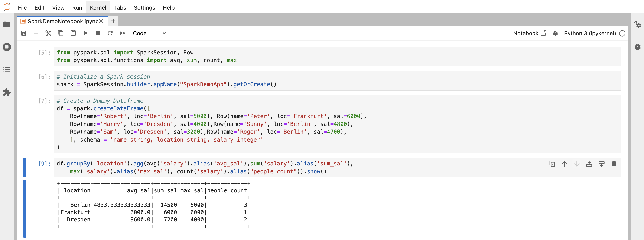
Task: Collapse cell output using the blue bar
Action: point(25,208)
